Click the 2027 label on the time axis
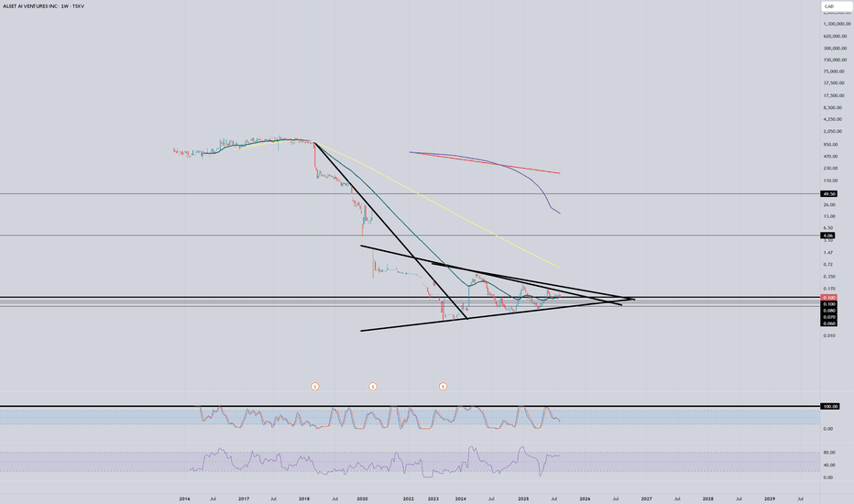Viewport: 854px width, 504px height. point(647,499)
